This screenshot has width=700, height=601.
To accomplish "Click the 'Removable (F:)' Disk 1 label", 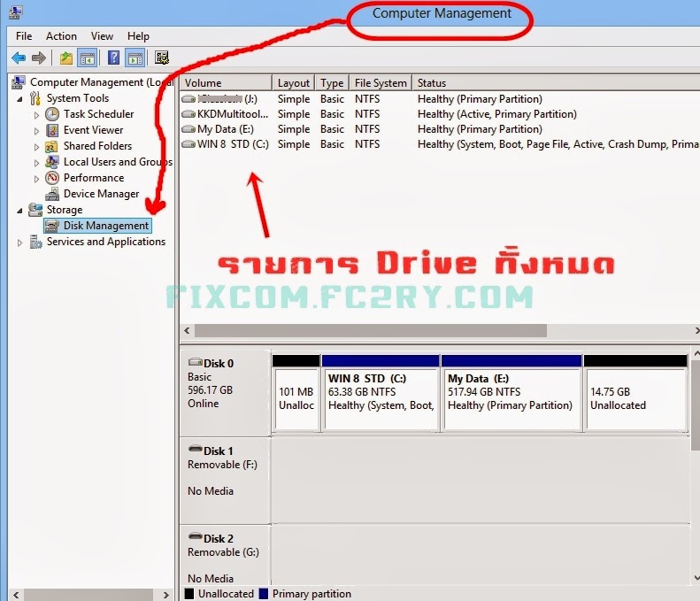I will tap(222, 465).
